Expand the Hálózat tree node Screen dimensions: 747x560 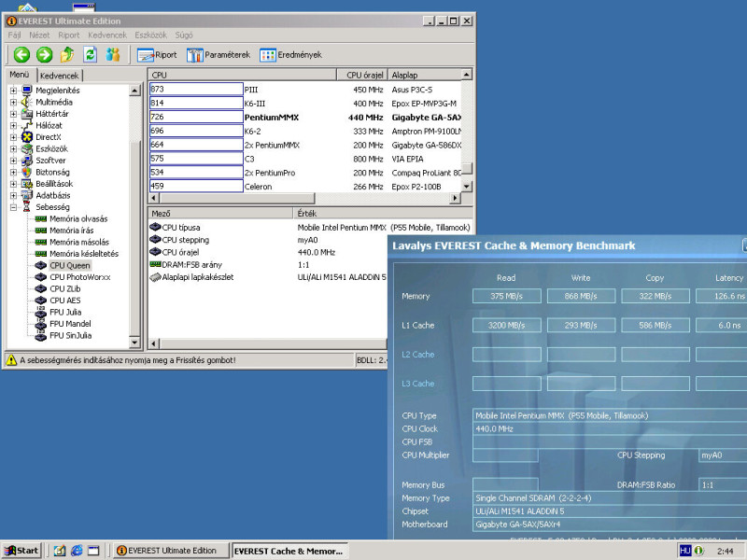pyautogui.click(x=13, y=125)
